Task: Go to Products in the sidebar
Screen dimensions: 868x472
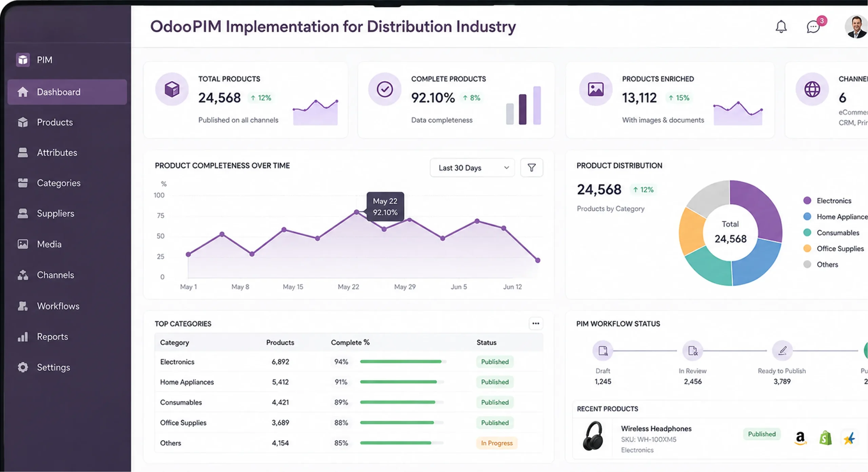Action: (55, 122)
